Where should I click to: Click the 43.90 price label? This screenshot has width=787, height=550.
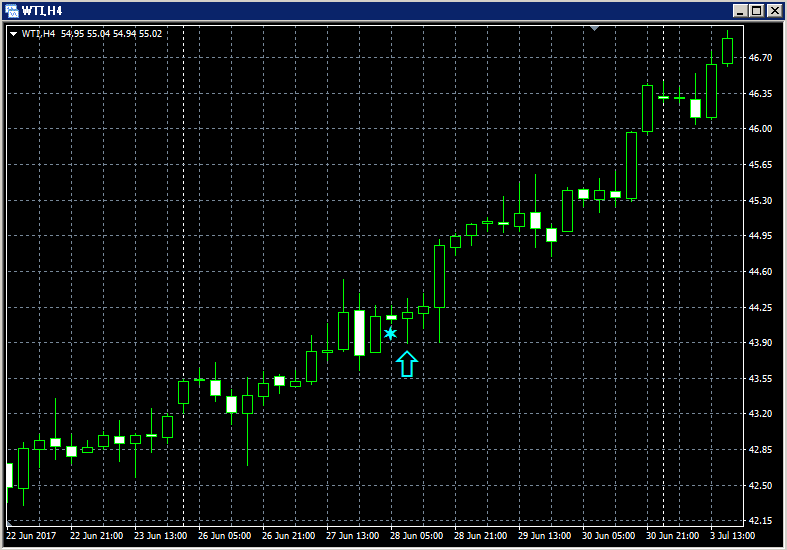coord(760,342)
